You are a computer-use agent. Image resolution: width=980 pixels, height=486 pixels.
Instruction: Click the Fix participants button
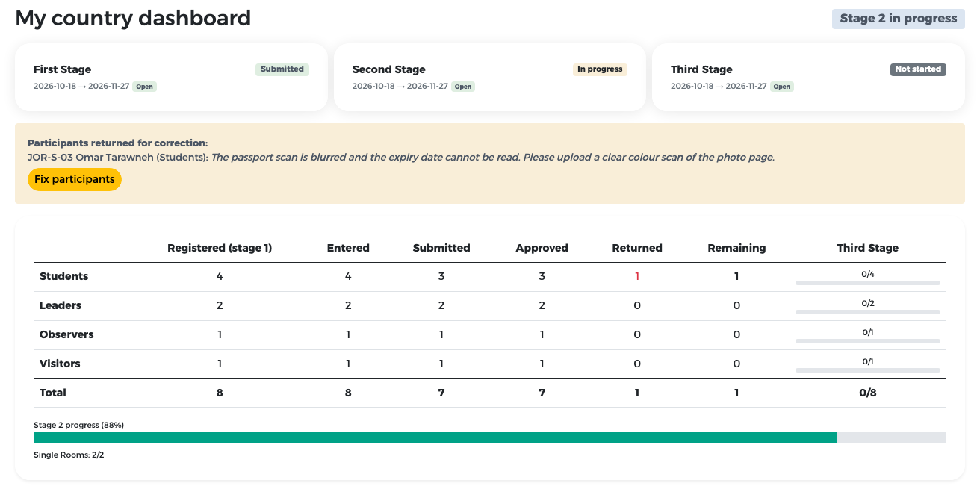[75, 180]
